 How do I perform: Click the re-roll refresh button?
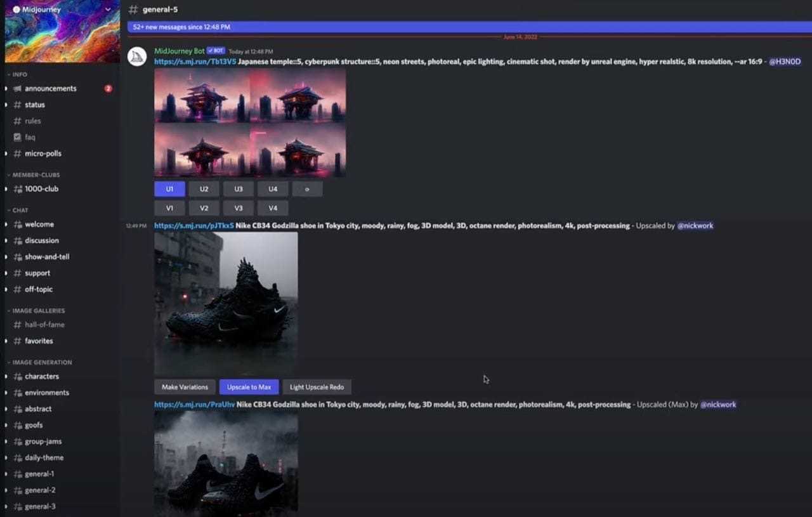pyautogui.click(x=307, y=189)
